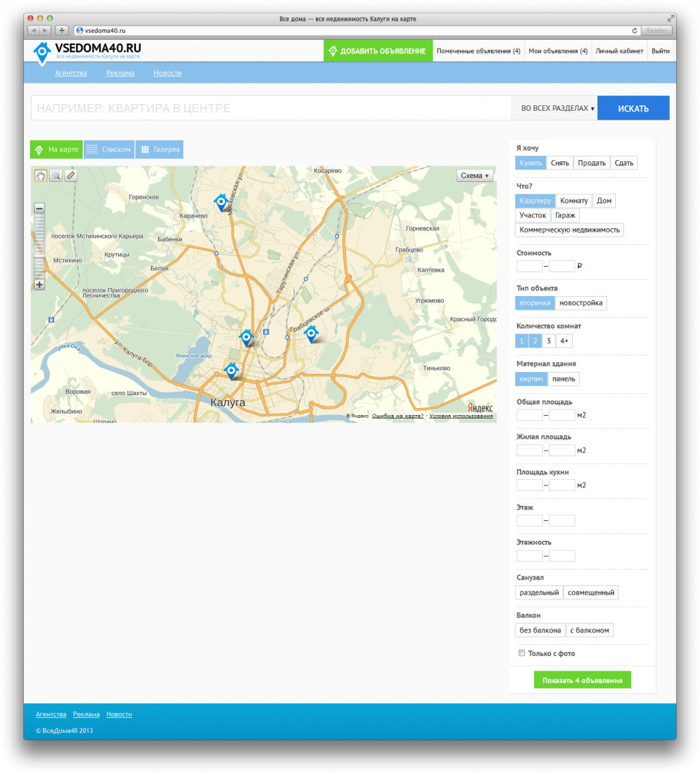Screen dimensions: 700x774
Task: Toggle новостройка object type filter
Action: [580, 303]
